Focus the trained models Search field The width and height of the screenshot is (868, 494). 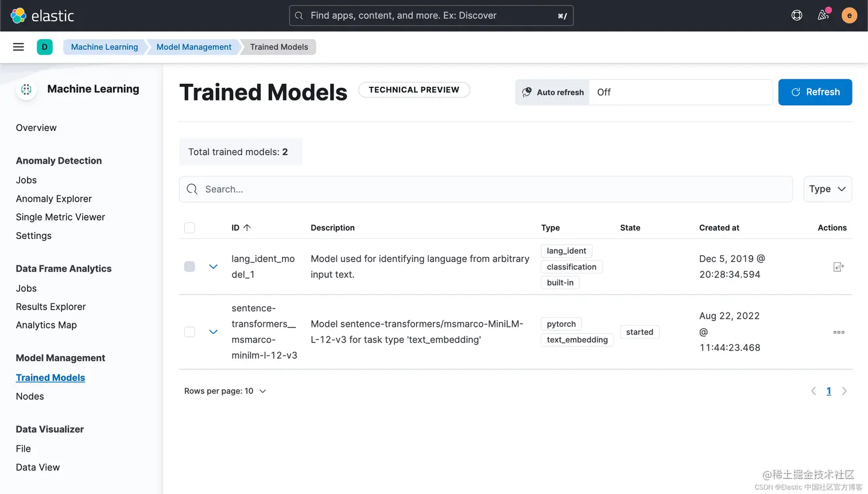pos(486,189)
